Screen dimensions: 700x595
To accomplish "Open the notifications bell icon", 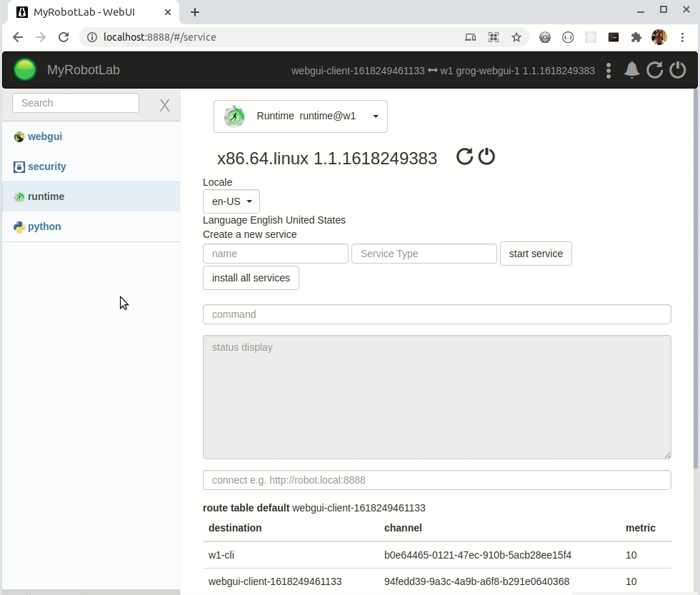I will tap(631, 69).
